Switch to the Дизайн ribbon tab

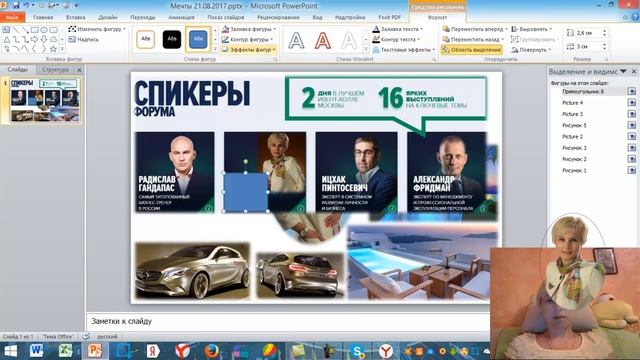108,17
